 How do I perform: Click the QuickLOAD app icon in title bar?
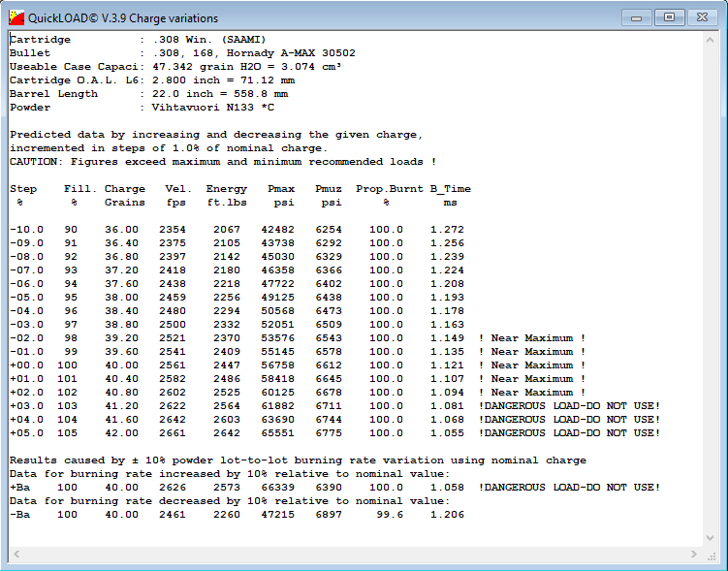(16, 18)
